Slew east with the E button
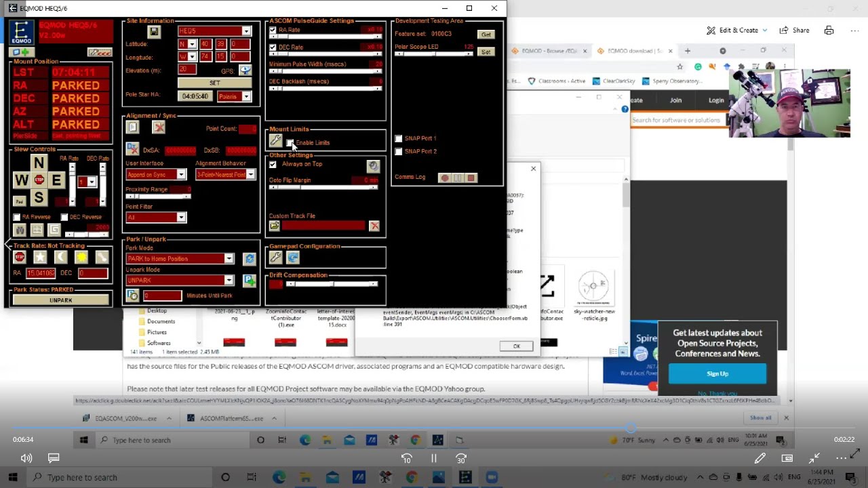Viewport: 868px width, 488px height. coord(56,180)
